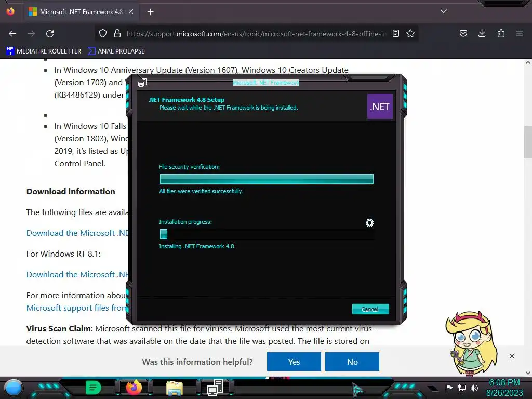Click the 'Installing .NET Framework 4.8' status text
Viewport: 532px width, 399px height.
[x=196, y=246]
